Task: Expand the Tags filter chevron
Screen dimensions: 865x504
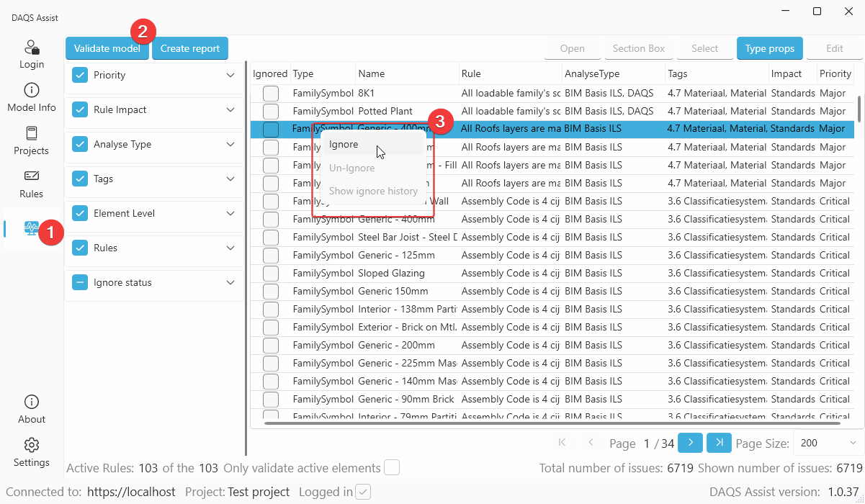Action: (230, 179)
